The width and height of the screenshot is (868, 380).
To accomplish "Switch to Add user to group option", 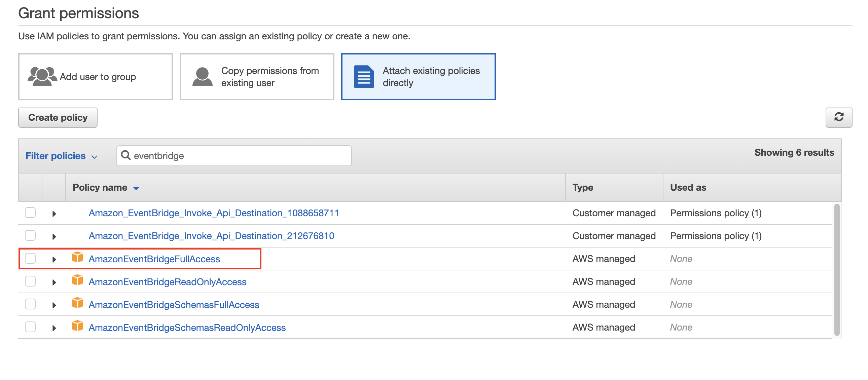I will pos(96,76).
